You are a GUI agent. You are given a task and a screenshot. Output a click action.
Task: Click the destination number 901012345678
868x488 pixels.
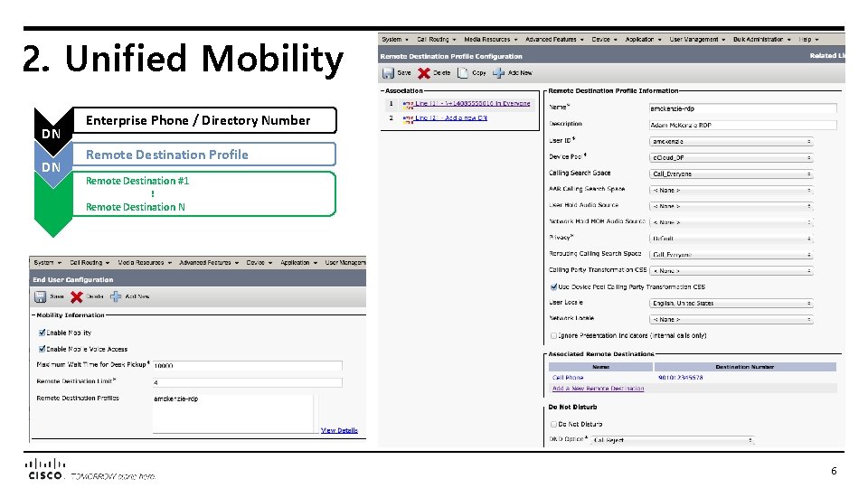[x=680, y=378]
